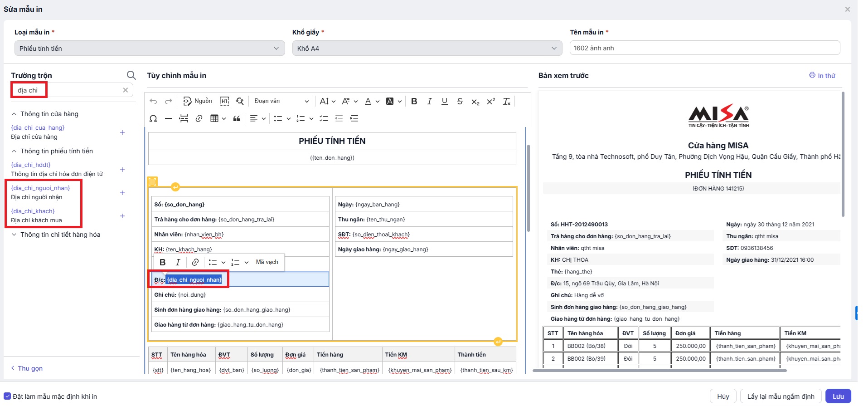Image resolution: width=868 pixels, height=406 pixels.
Task: Collapse 'Thông tin phiếu tính tiền' group
Action: pos(14,151)
